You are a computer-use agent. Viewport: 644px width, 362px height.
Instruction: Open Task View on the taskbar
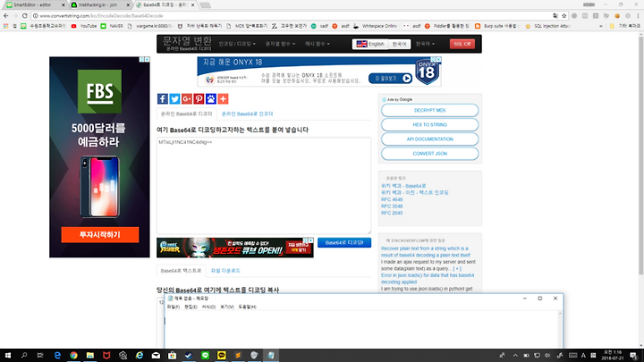coord(40,356)
